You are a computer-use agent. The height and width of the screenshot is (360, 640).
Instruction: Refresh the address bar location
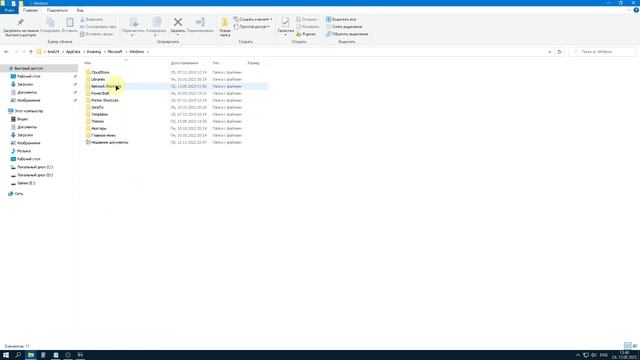click(560, 52)
